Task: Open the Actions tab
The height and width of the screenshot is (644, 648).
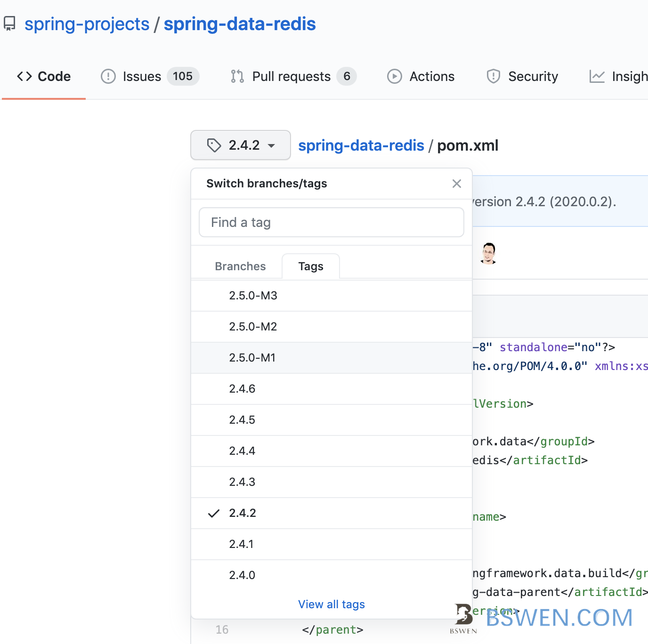Action: tap(421, 76)
